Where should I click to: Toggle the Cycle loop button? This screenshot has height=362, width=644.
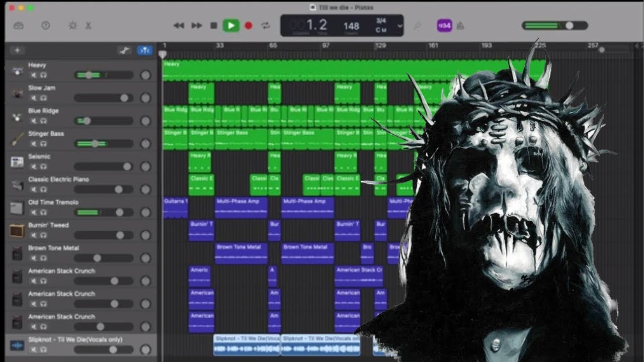pyautogui.click(x=266, y=26)
